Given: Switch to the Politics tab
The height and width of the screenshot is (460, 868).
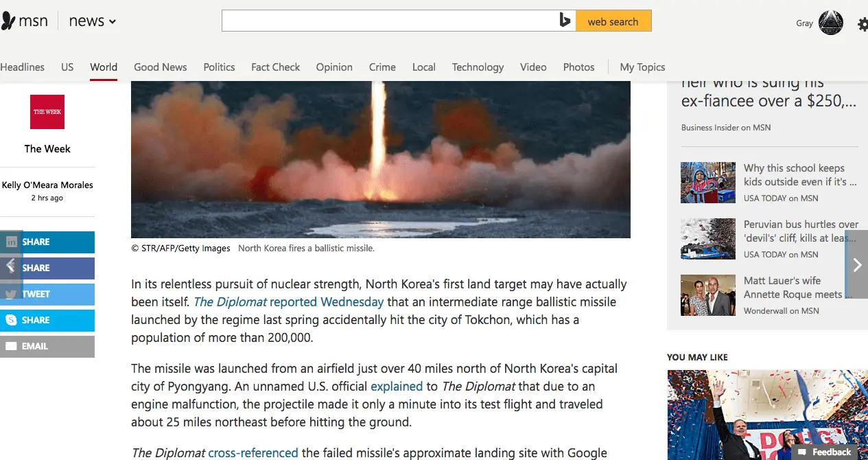Looking at the screenshot, I should click(x=219, y=67).
